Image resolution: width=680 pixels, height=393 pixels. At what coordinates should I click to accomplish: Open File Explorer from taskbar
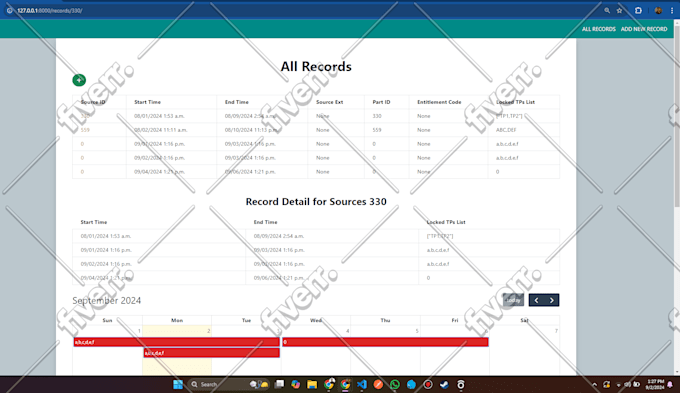click(x=312, y=384)
